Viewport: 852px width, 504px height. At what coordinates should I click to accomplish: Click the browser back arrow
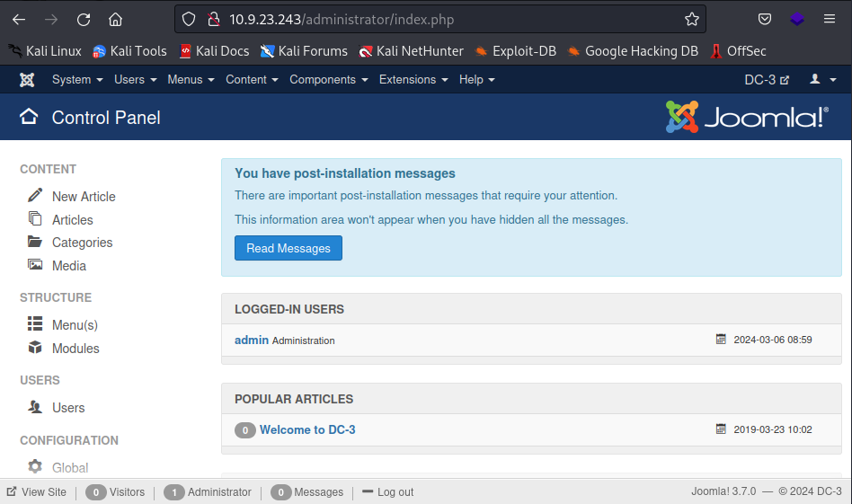click(19, 20)
